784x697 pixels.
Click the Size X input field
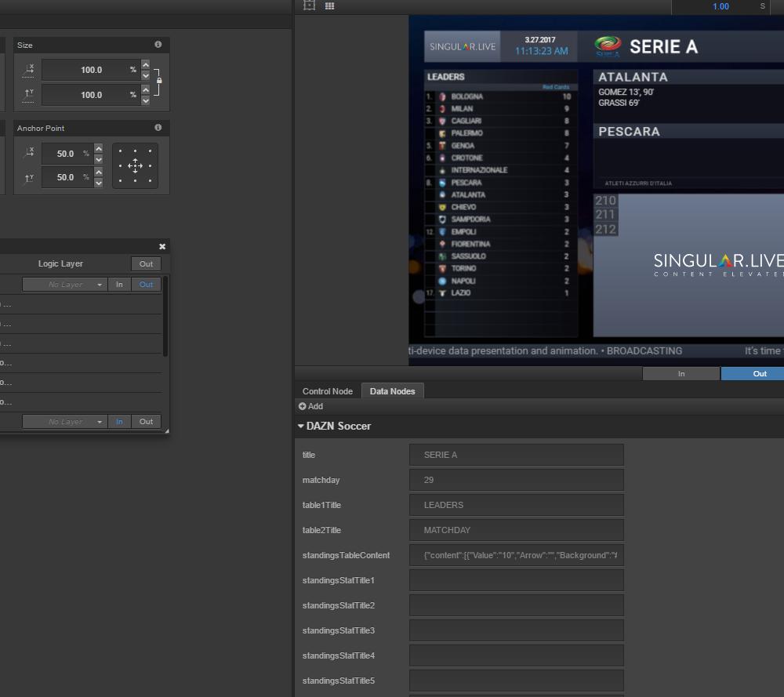coord(91,70)
